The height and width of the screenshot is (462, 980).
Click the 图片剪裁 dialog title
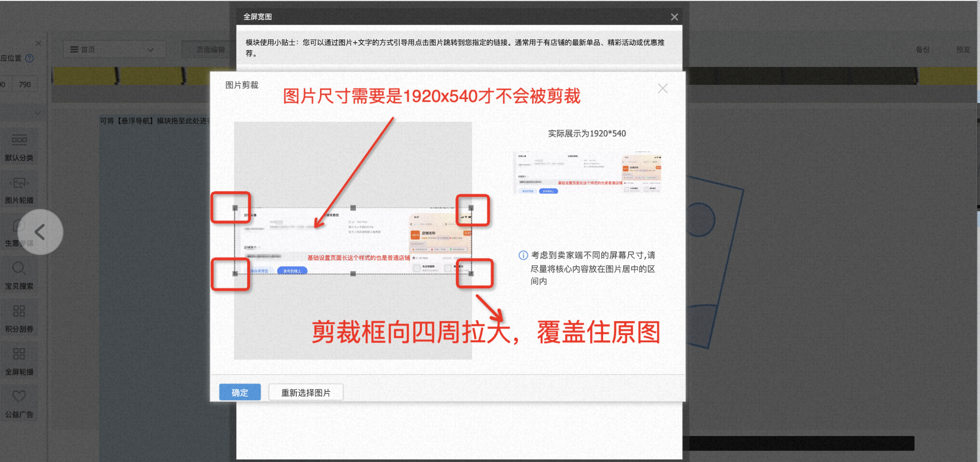point(242,85)
